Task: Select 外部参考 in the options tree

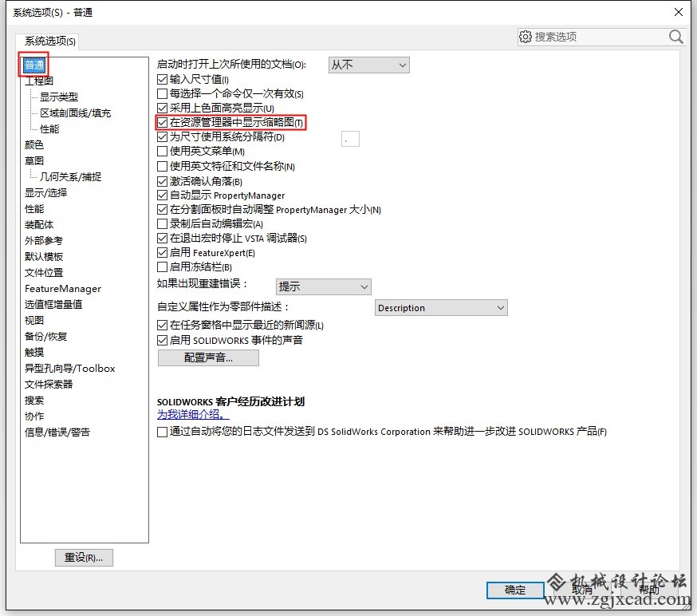Action: point(44,241)
